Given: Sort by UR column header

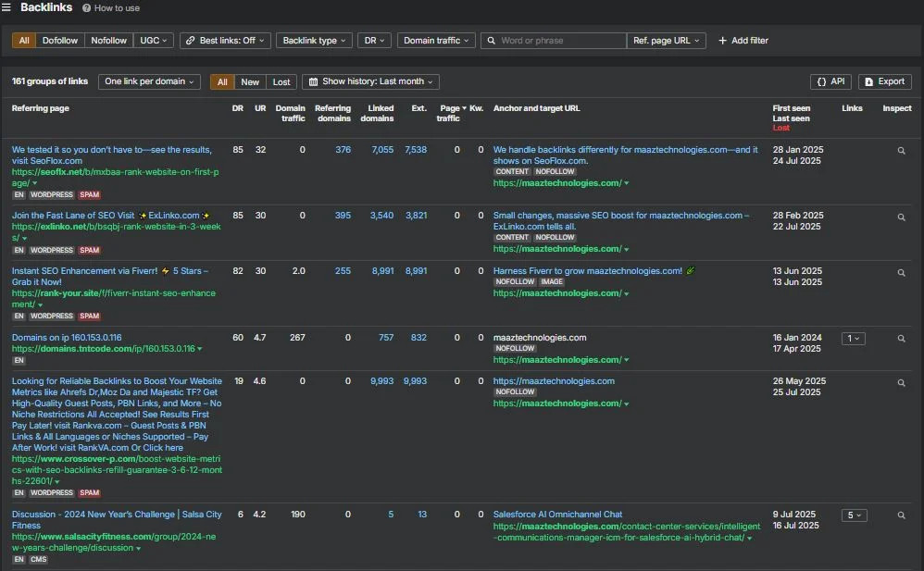Looking at the screenshot, I should [x=260, y=108].
